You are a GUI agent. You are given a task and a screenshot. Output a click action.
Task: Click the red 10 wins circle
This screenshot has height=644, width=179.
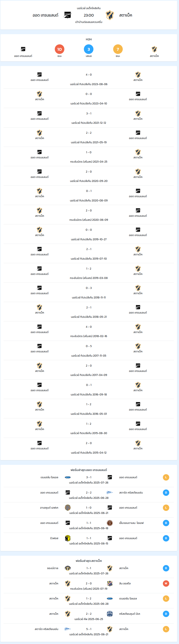59,49
